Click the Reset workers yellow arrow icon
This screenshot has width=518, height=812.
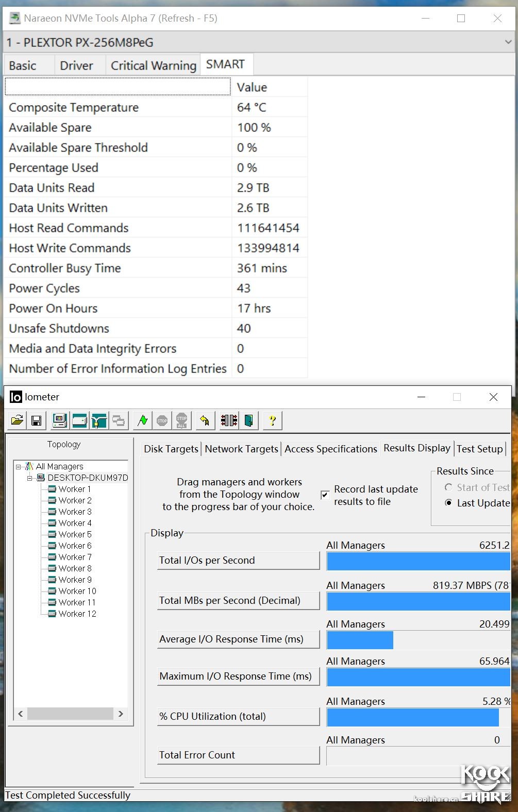(x=205, y=420)
